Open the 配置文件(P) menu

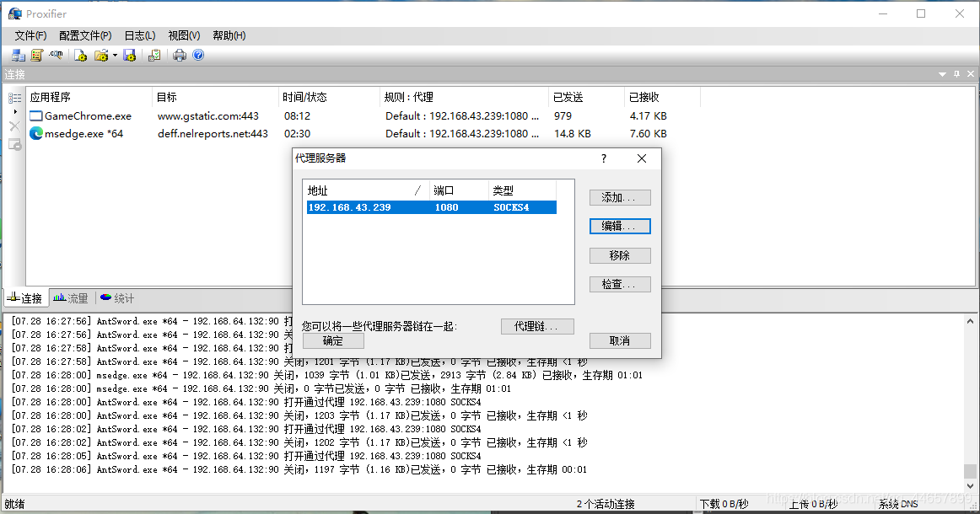pos(85,35)
